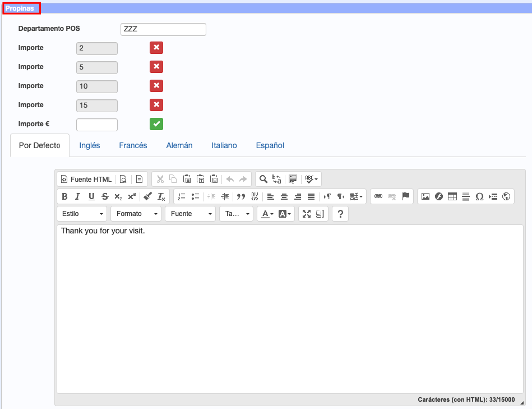This screenshot has height=409, width=532.
Task: Insert an image via image icon
Action: pyautogui.click(x=425, y=196)
